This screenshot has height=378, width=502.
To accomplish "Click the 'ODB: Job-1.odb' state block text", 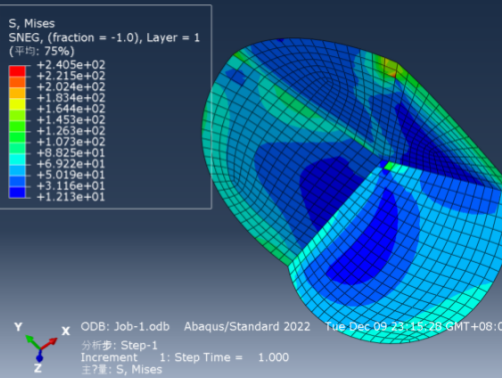I will (125, 327).
